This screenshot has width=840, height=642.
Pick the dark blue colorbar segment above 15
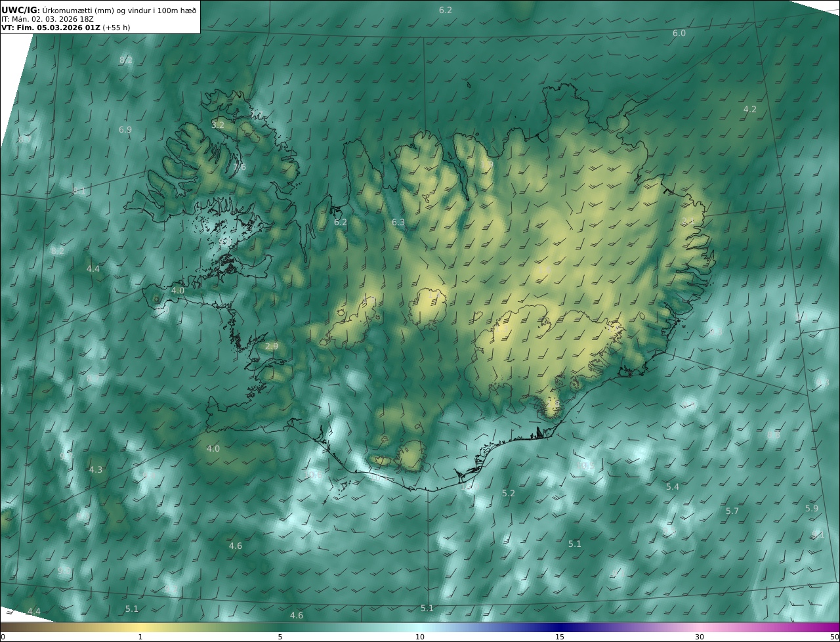560,627
